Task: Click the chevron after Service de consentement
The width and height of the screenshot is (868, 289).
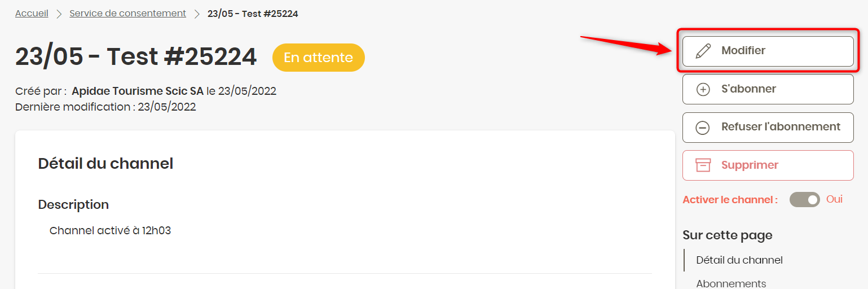Action: click(197, 14)
